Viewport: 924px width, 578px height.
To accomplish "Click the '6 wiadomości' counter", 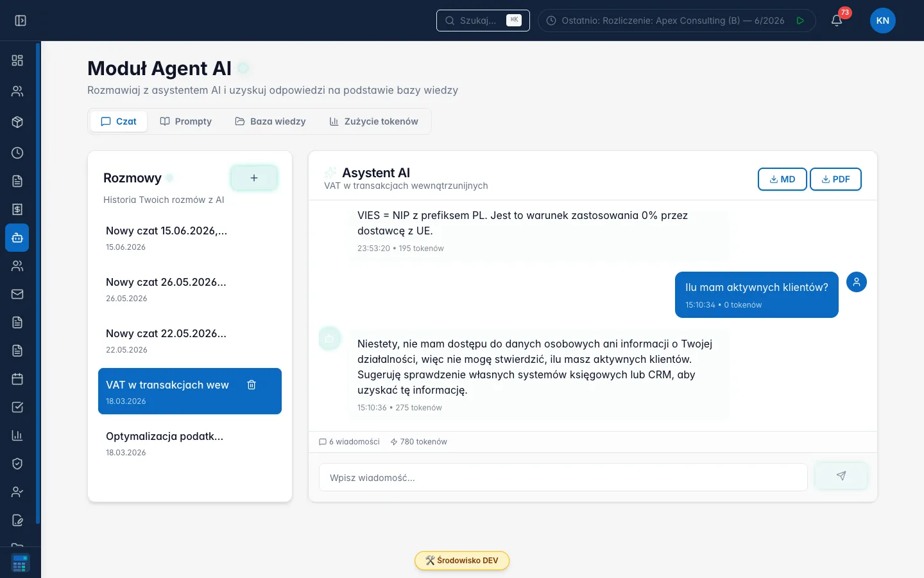I will (x=349, y=442).
